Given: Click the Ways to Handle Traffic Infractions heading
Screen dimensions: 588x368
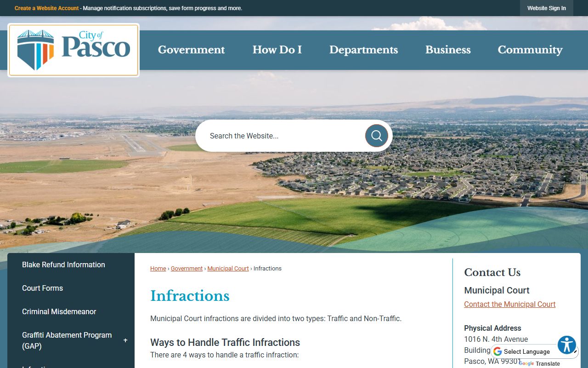Looking at the screenshot, I should pos(225,342).
